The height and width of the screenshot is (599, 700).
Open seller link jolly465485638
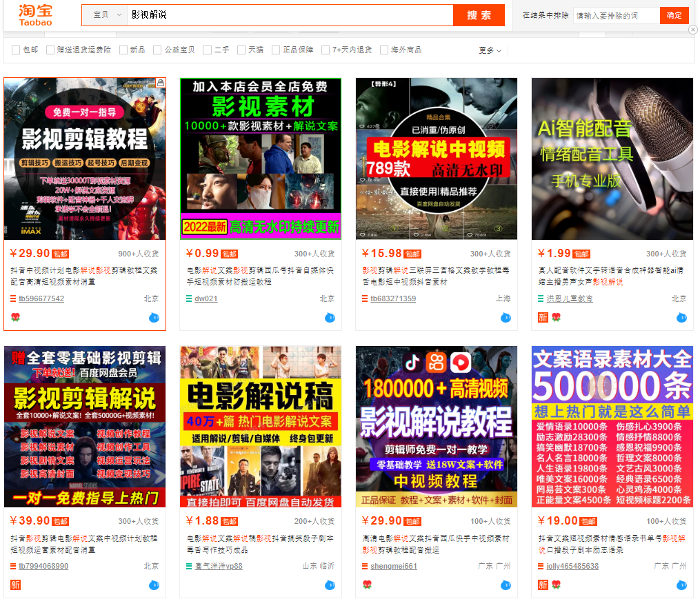point(572,566)
